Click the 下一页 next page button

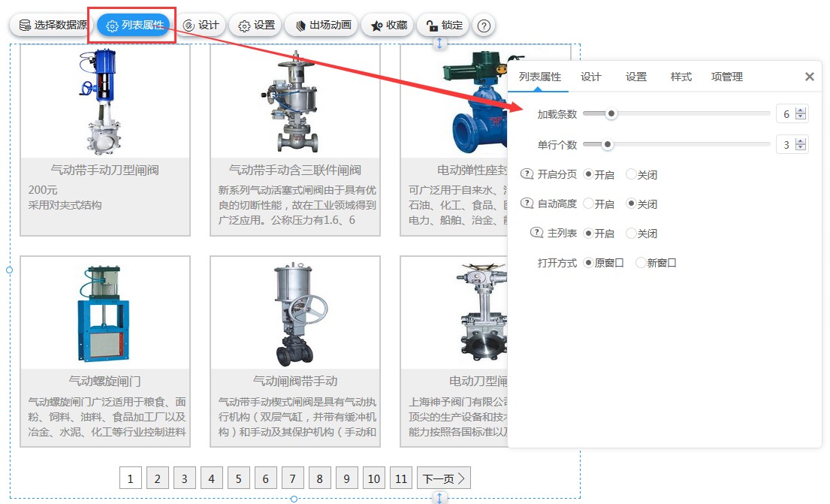point(444,478)
